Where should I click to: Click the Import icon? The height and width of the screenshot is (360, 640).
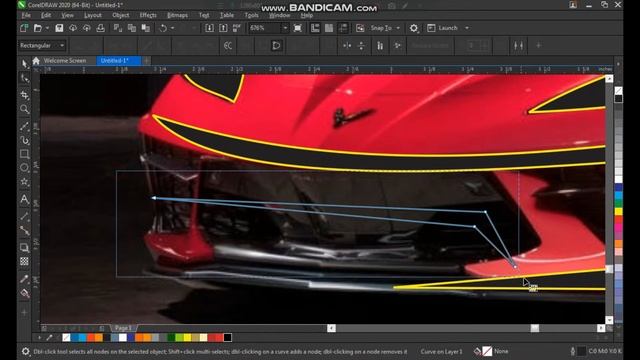(x=209, y=28)
